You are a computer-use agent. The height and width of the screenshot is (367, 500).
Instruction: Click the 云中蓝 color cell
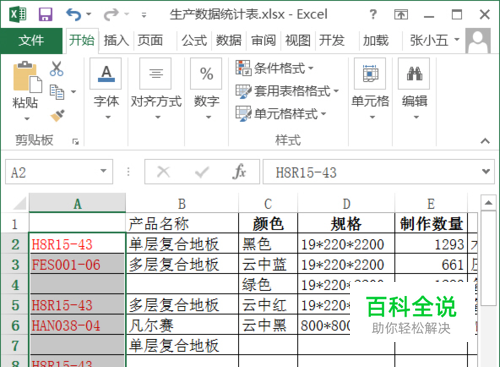(268, 265)
